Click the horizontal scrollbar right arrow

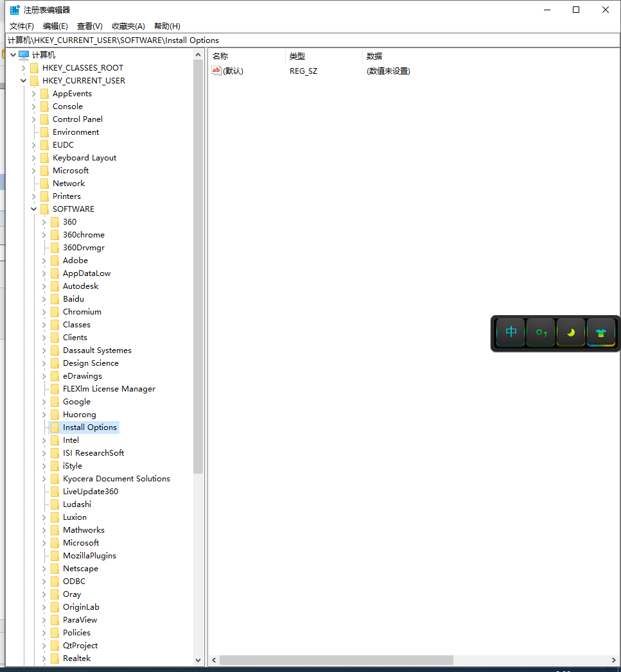[x=614, y=660]
